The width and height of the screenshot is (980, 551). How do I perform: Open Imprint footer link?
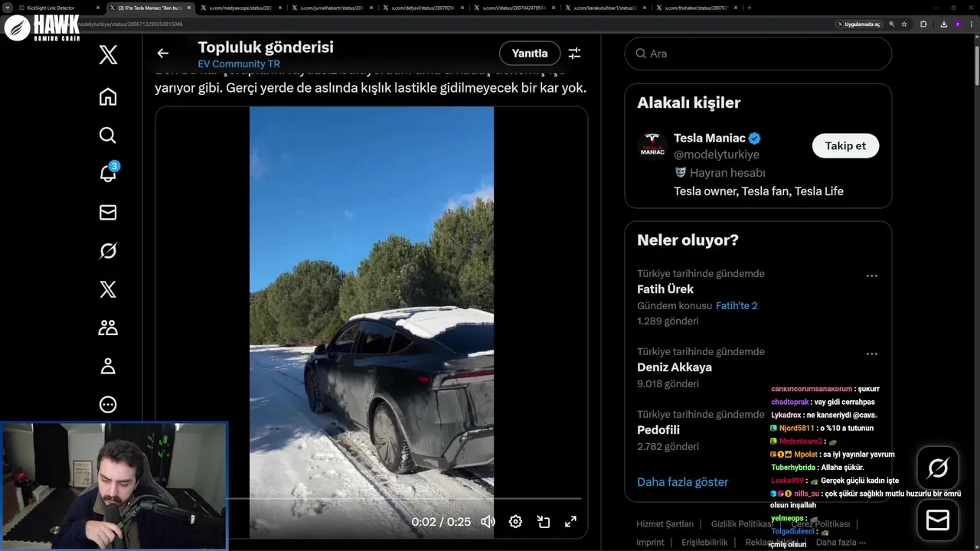[650, 542]
